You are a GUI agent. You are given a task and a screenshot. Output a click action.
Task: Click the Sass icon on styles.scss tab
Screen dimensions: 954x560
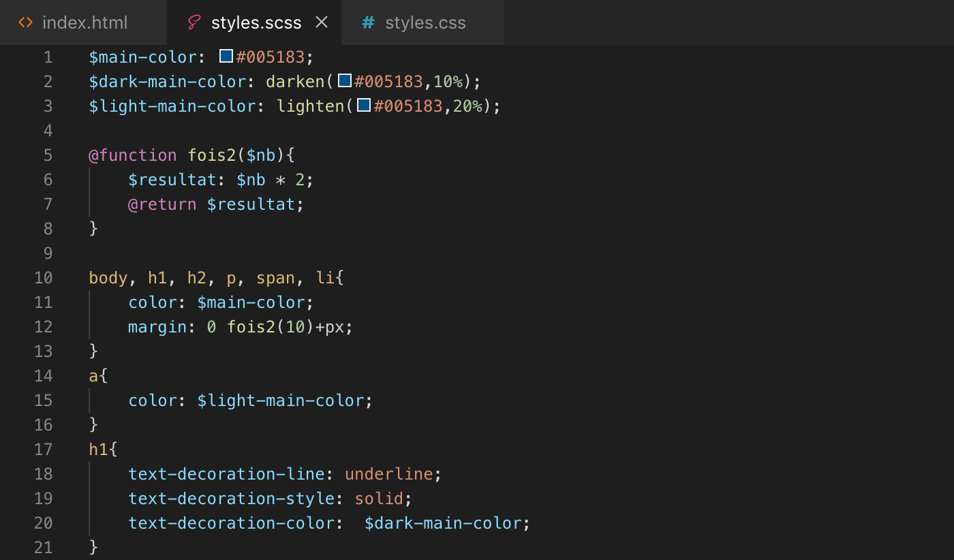194,22
